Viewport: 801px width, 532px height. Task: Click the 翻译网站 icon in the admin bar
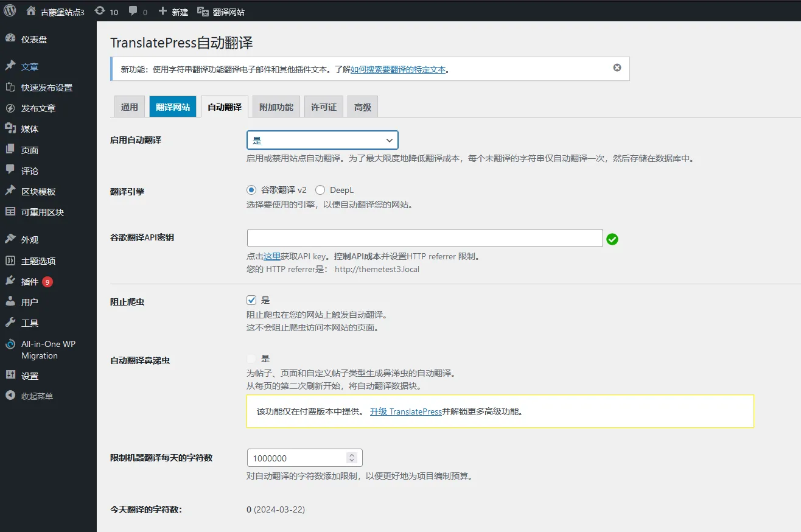click(203, 11)
